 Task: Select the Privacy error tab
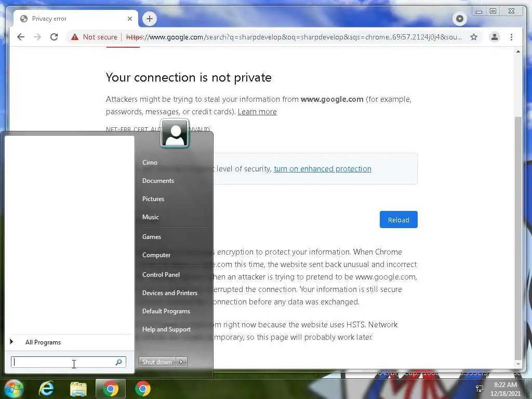tap(76, 19)
